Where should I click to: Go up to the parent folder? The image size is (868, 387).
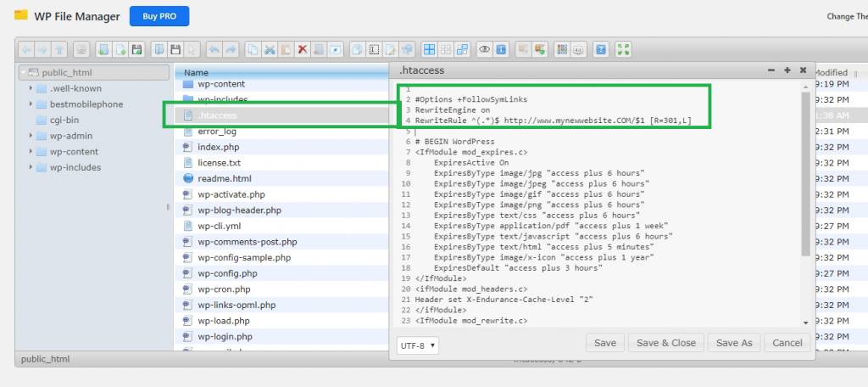coord(60,49)
